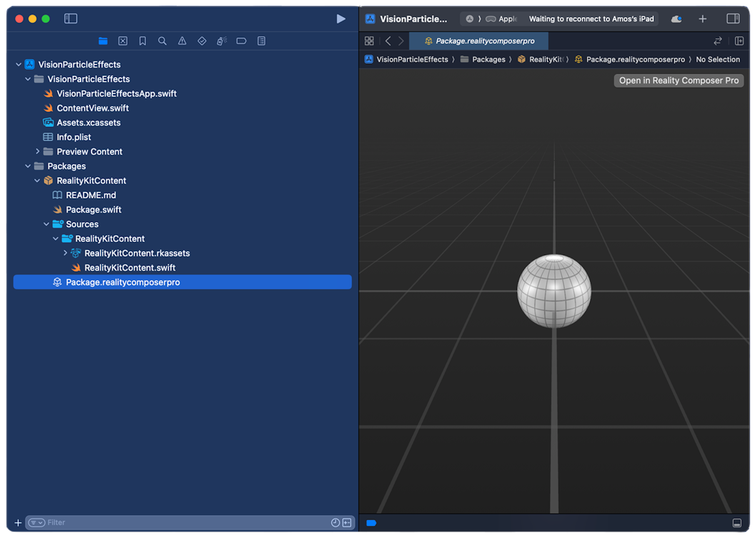Run the VisionParticleEffects app
Image resolution: width=756 pixels, height=539 pixels.
click(341, 18)
